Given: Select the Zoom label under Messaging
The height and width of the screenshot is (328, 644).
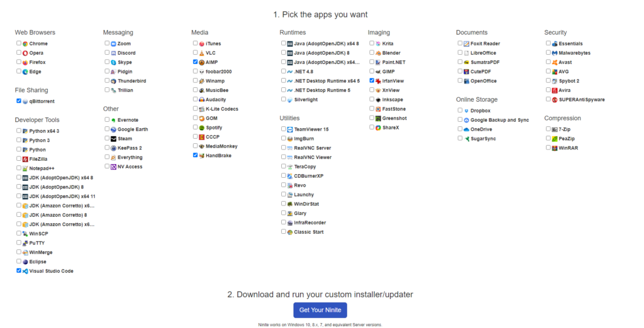Looking at the screenshot, I should click(x=124, y=44).
